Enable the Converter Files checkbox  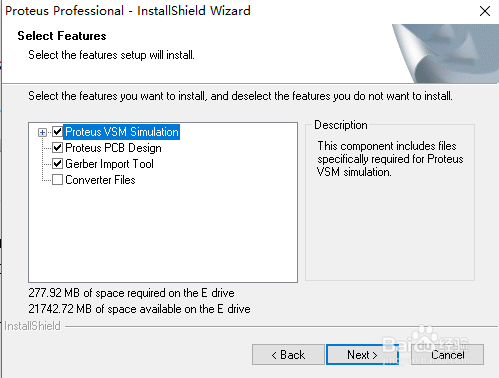point(57,180)
